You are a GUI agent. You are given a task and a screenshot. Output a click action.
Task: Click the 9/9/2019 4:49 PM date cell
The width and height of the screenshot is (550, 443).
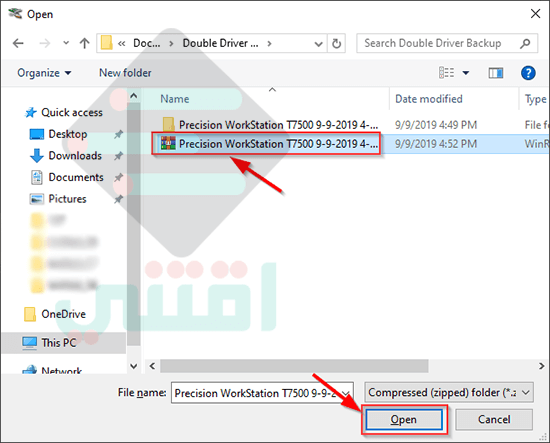[x=436, y=125]
